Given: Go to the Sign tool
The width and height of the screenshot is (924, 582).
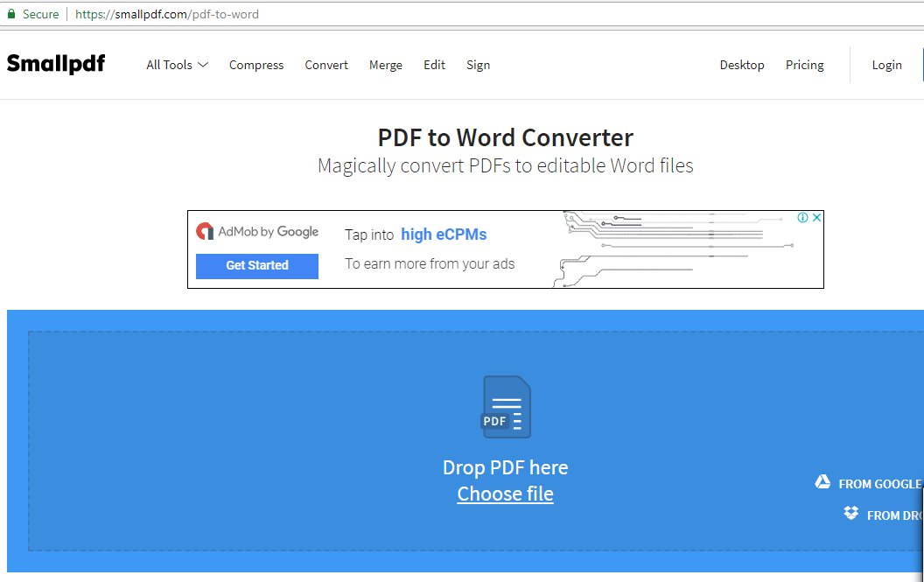Looking at the screenshot, I should click(478, 65).
